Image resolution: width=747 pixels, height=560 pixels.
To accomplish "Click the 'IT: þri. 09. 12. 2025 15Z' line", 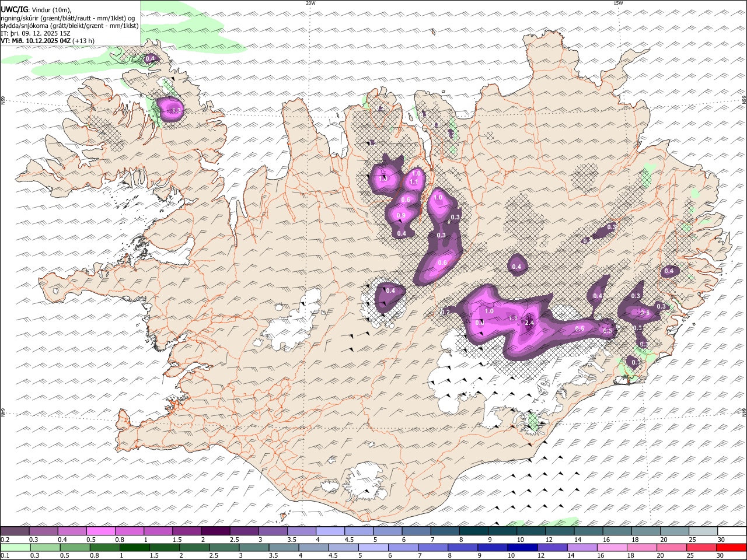I will coord(36,33).
